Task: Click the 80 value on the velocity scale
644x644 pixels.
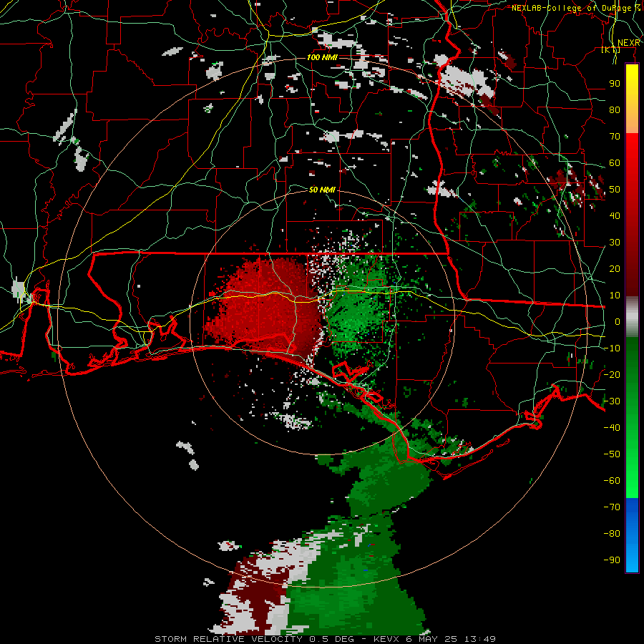Action: [x=615, y=109]
